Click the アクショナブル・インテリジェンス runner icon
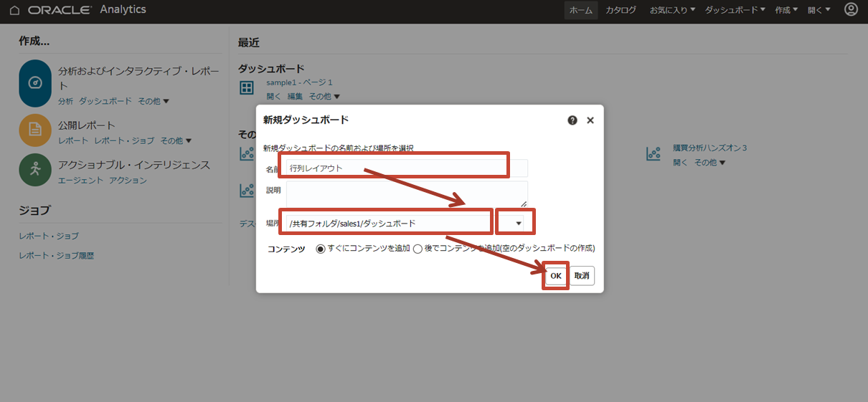 point(35,169)
